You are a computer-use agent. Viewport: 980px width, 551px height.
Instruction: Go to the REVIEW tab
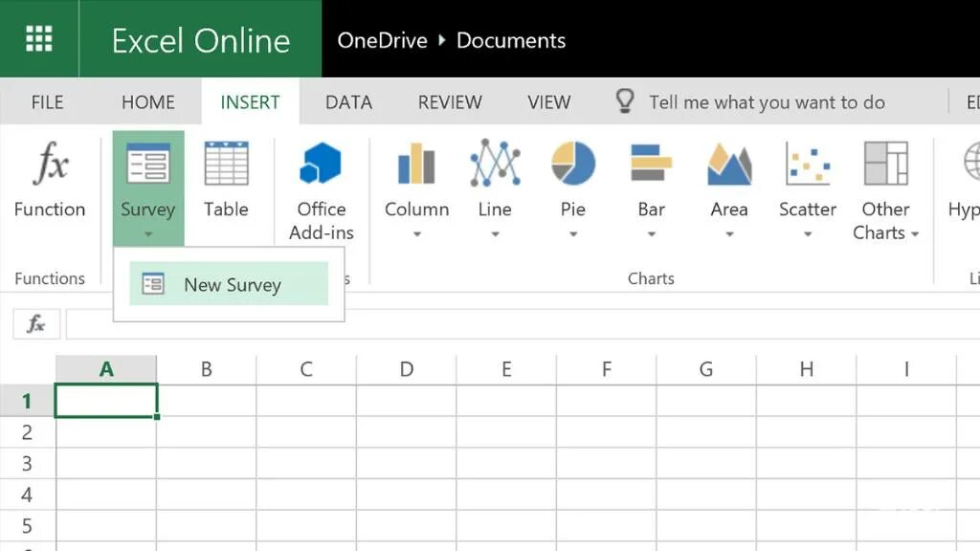[450, 102]
